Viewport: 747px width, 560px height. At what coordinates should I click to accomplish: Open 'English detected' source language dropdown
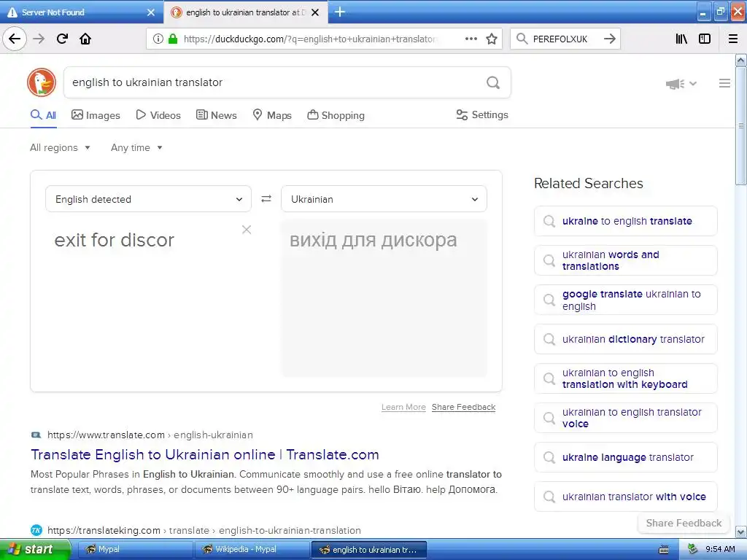pyautogui.click(x=148, y=199)
